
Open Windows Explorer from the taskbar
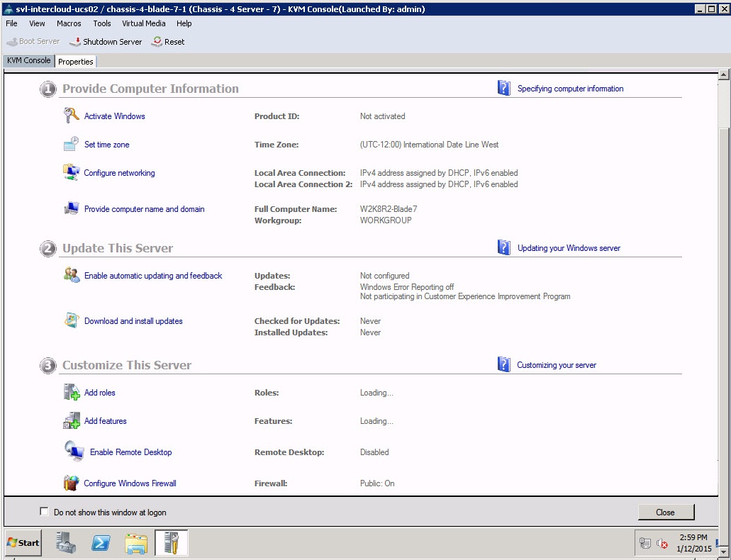[136, 543]
